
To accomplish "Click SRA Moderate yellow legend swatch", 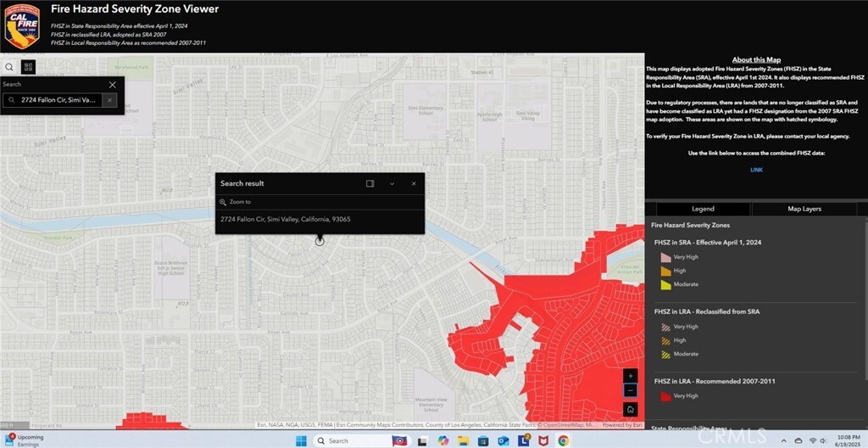I will pyautogui.click(x=666, y=284).
